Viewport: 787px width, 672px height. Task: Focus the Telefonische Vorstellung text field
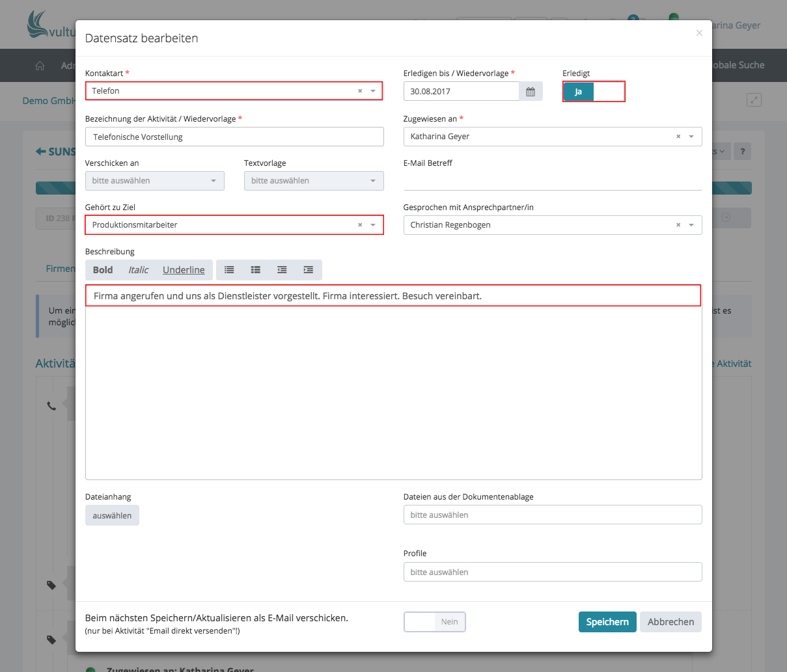coord(234,137)
